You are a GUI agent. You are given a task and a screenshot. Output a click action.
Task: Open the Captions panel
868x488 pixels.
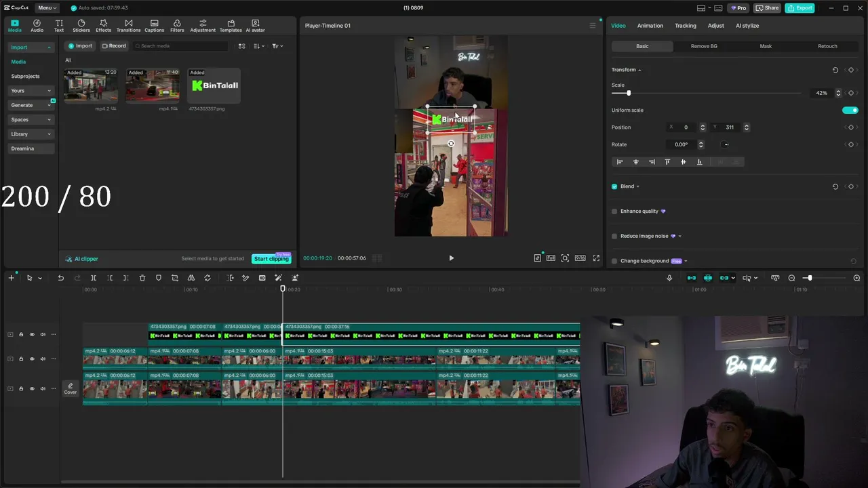[x=154, y=26]
